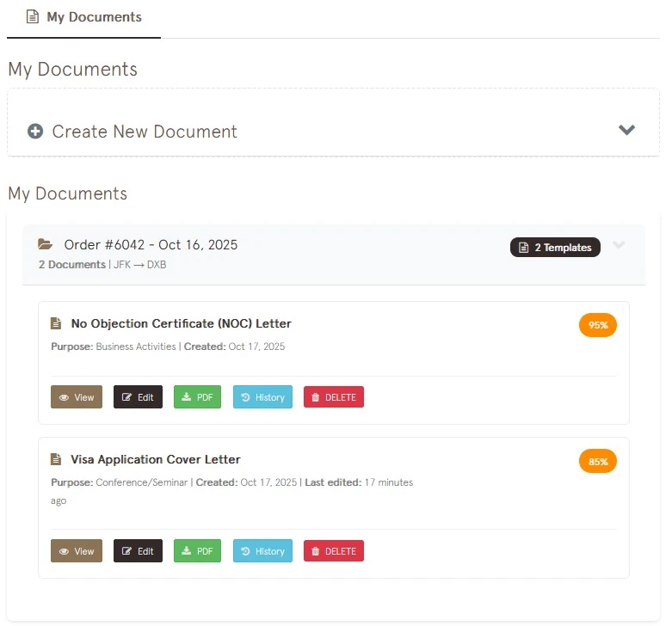Image resolution: width=672 pixels, height=626 pixels.
Task: Delete the No Objection Certificate letter
Action: 334,397
